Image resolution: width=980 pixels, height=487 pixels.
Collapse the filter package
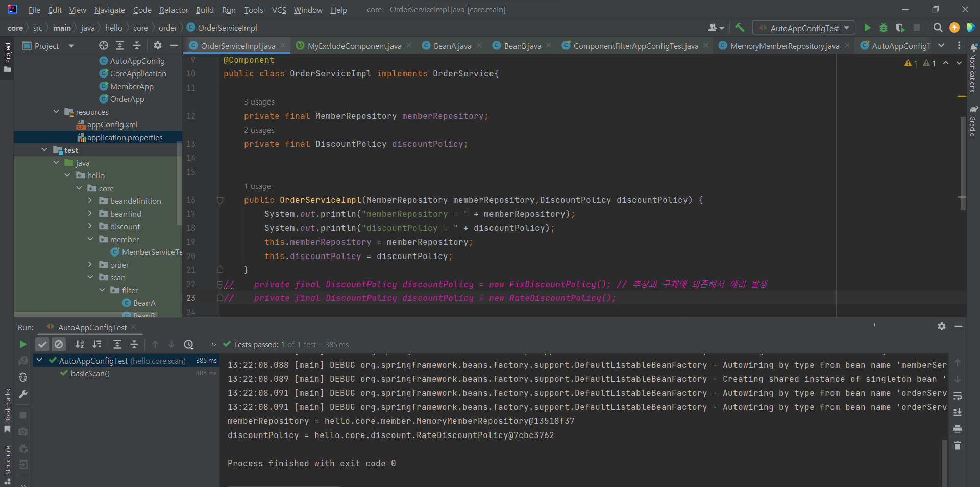[x=102, y=290]
